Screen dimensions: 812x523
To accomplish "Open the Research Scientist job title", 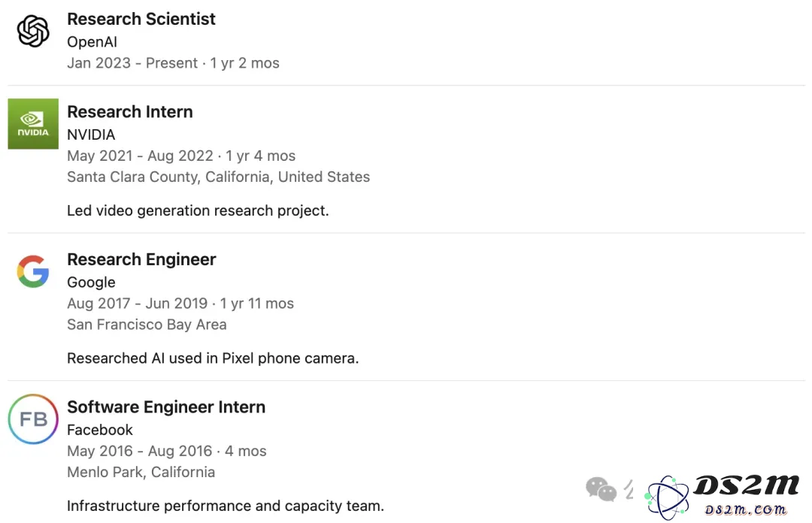I will (141, 19).
